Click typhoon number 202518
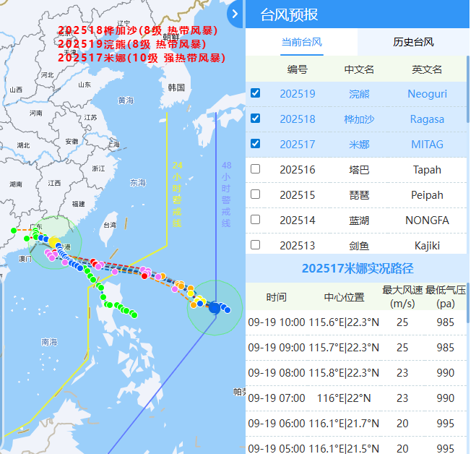The image size is (476, 454). tap(298, 119)
